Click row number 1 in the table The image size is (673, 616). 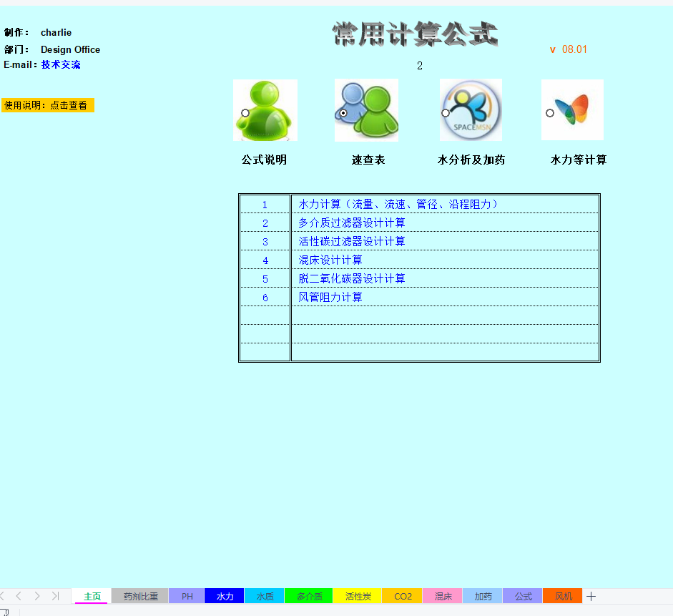pyautogui.click(x=265, y=205)
